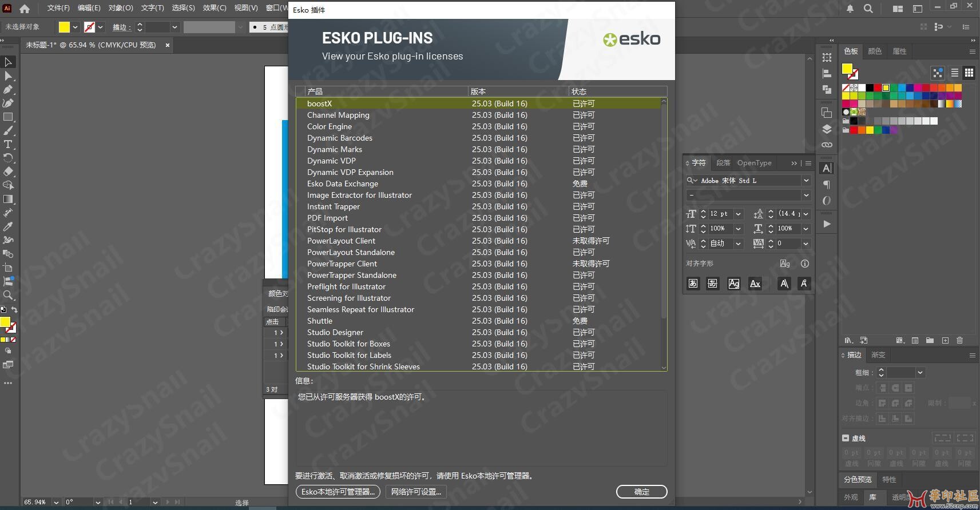Click the 确定 button

(642, 492)
